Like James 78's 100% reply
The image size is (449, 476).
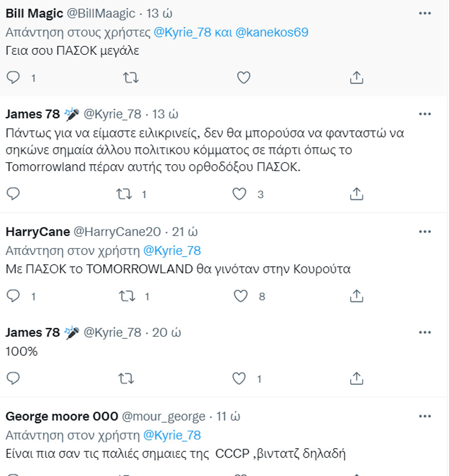coord(239,379)
